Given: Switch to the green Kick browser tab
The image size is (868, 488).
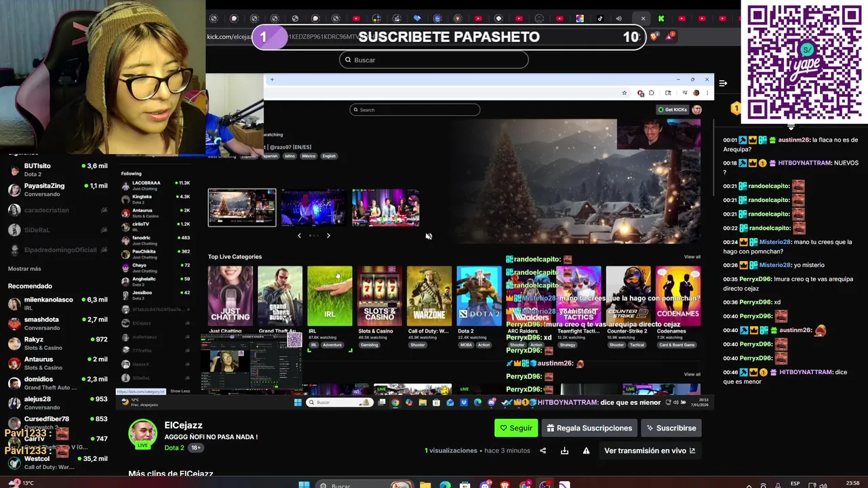Looking at the screenshot, I should pos(661,18).
